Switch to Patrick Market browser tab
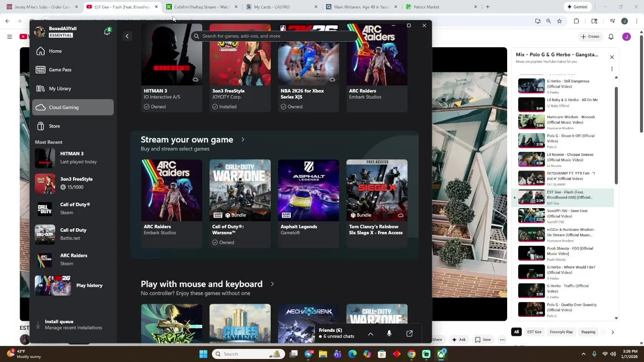 tap(441, 7)
